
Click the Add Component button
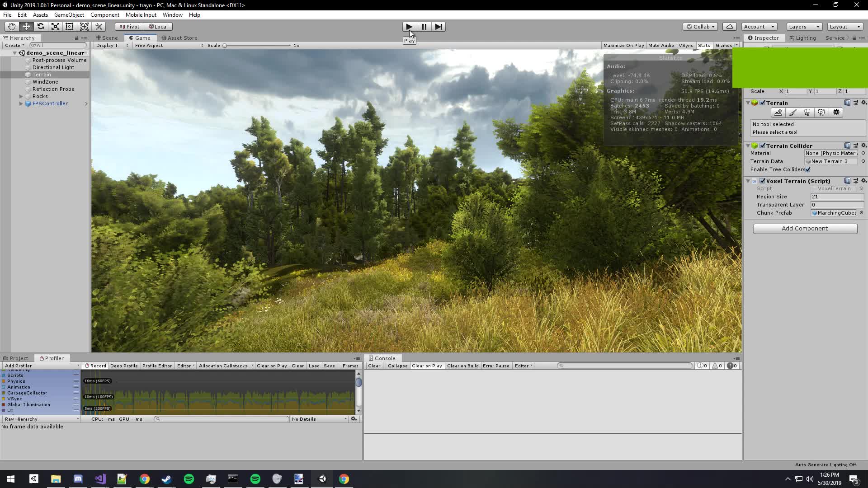(805, 228)
